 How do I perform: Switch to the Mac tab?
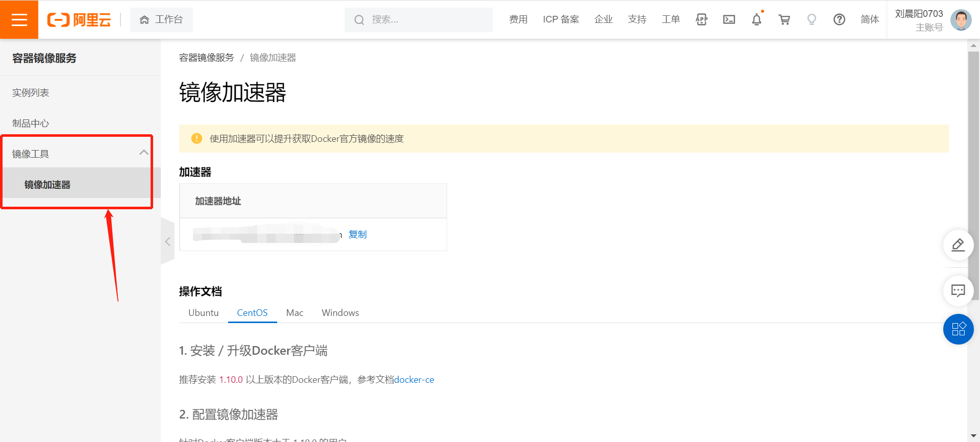(x=295, y=312)
